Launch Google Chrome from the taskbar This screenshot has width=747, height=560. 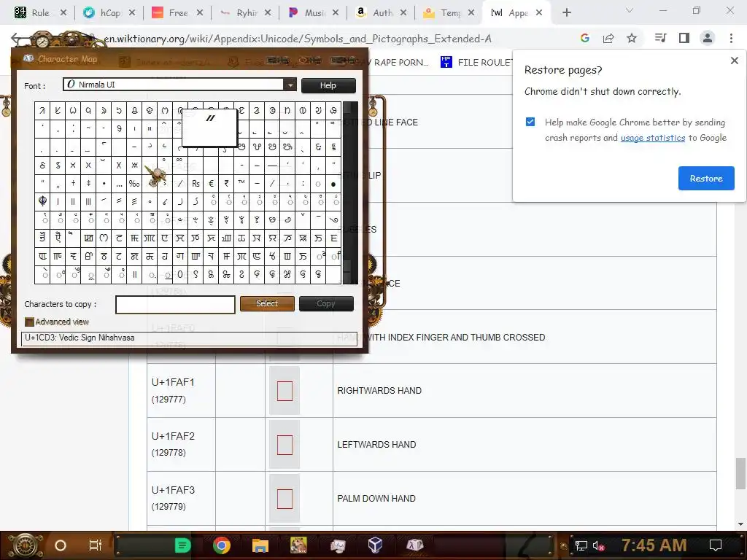222,545
